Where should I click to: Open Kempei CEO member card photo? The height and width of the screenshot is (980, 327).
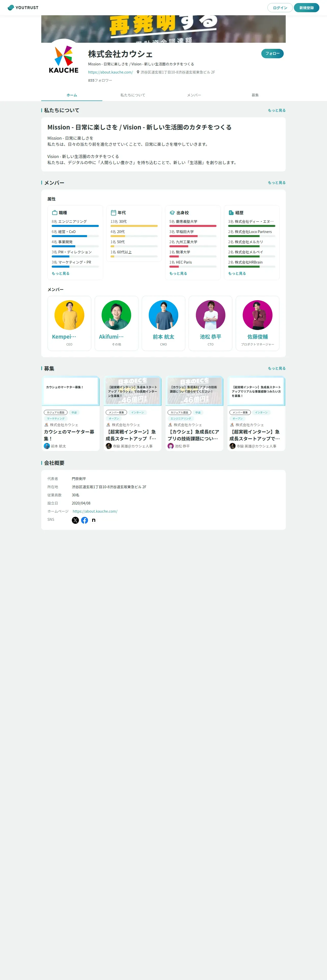click(69, 315)
